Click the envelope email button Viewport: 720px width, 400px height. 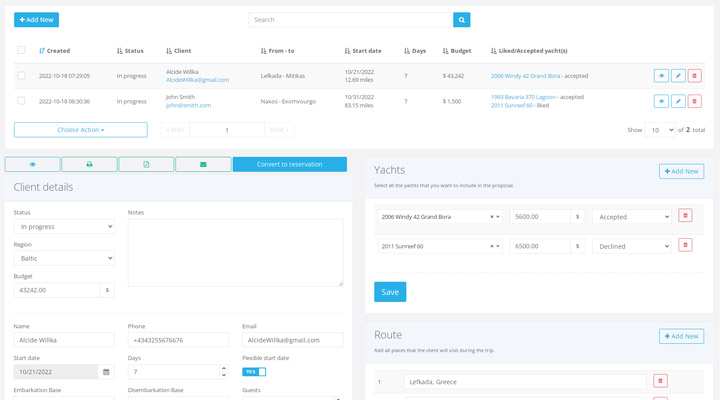[x=203, y=164]
